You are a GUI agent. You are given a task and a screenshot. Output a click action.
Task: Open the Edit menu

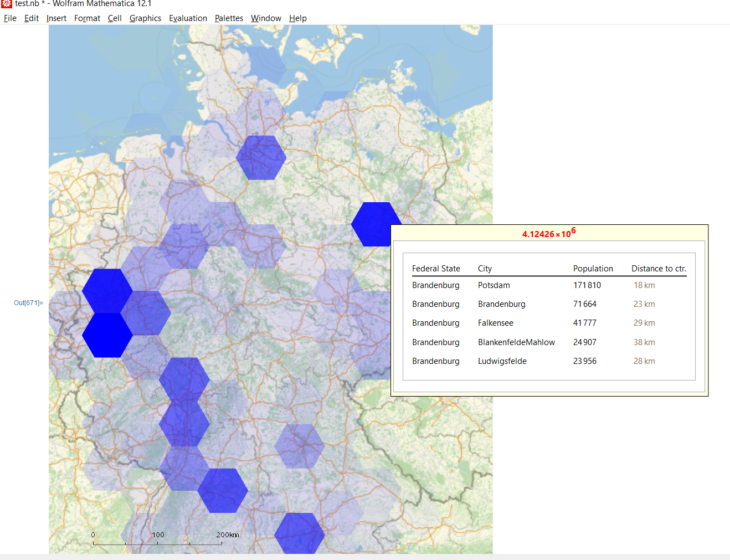coord(32,18)
